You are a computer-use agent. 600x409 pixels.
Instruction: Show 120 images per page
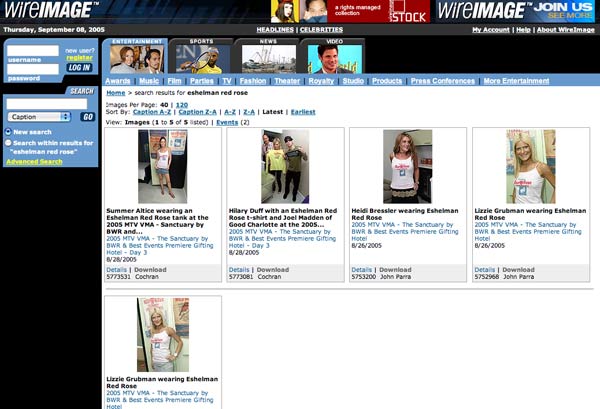pyautogui.click(x=182, y=105)
